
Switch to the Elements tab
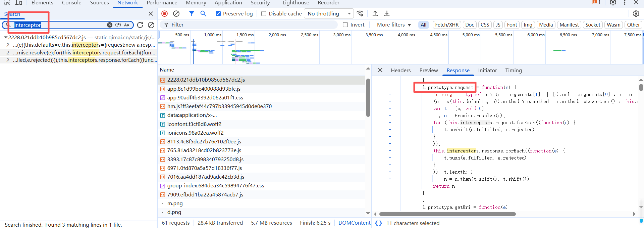(x=42, y=3)
